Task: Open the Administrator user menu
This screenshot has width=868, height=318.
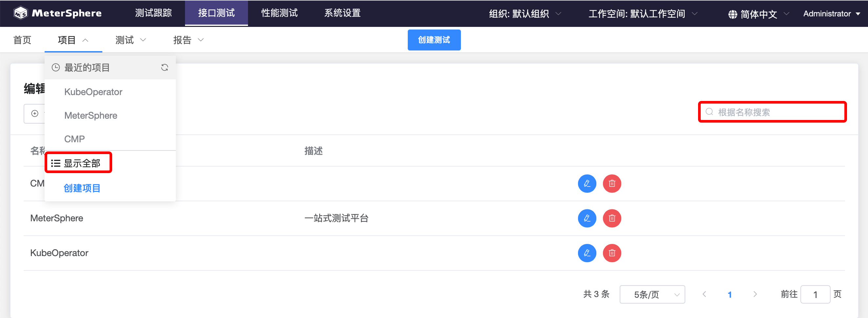Action: (x=832, y=14)
